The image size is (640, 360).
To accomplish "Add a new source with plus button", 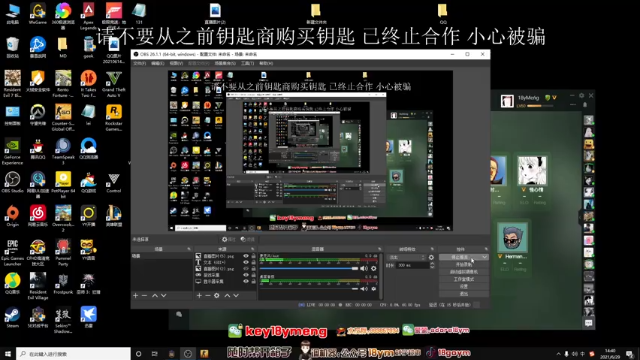I will 199,295.
